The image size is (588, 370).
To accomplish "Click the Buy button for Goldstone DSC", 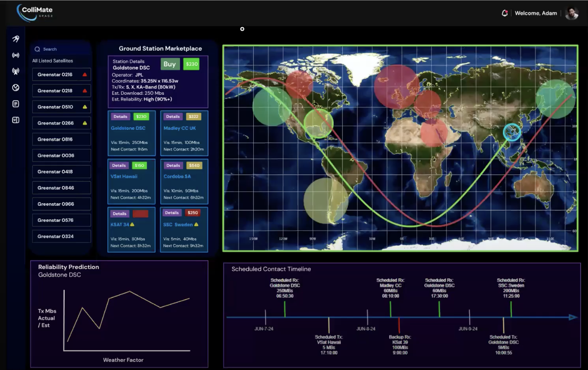I will [x=170, y=64].
